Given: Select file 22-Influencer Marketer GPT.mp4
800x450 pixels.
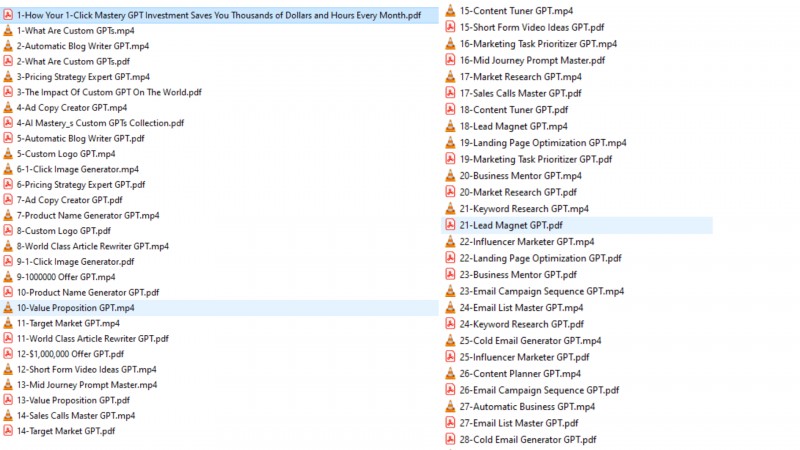Looking at the screenshot, I should [x=527, y=242].
